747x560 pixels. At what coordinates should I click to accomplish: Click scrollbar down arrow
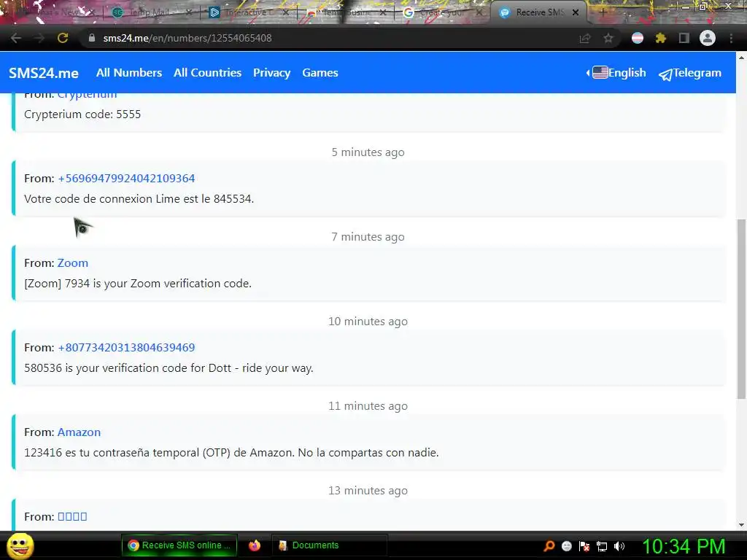741,525
